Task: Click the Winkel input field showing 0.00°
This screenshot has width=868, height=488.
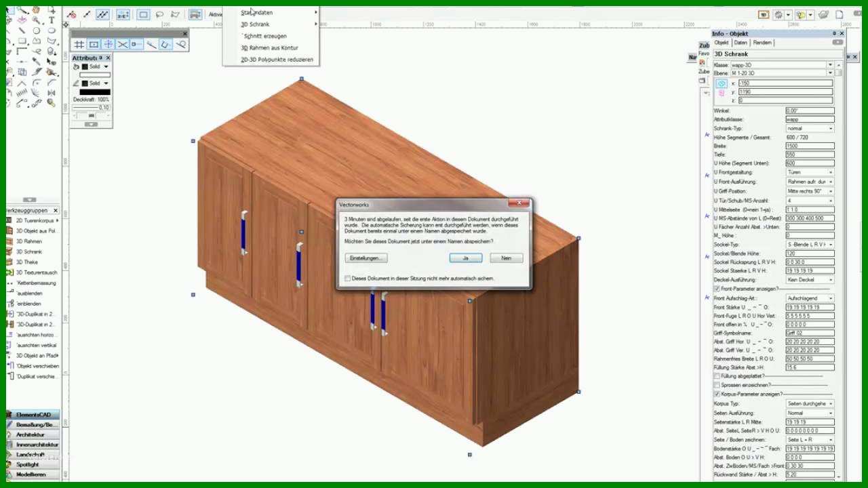Action: pos(810,110)
